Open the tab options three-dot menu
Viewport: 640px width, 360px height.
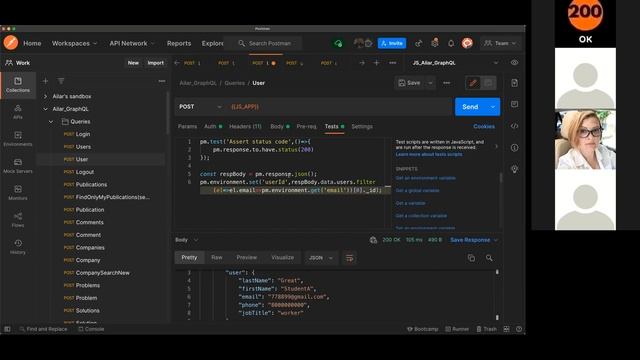click(x=392, y=63)
